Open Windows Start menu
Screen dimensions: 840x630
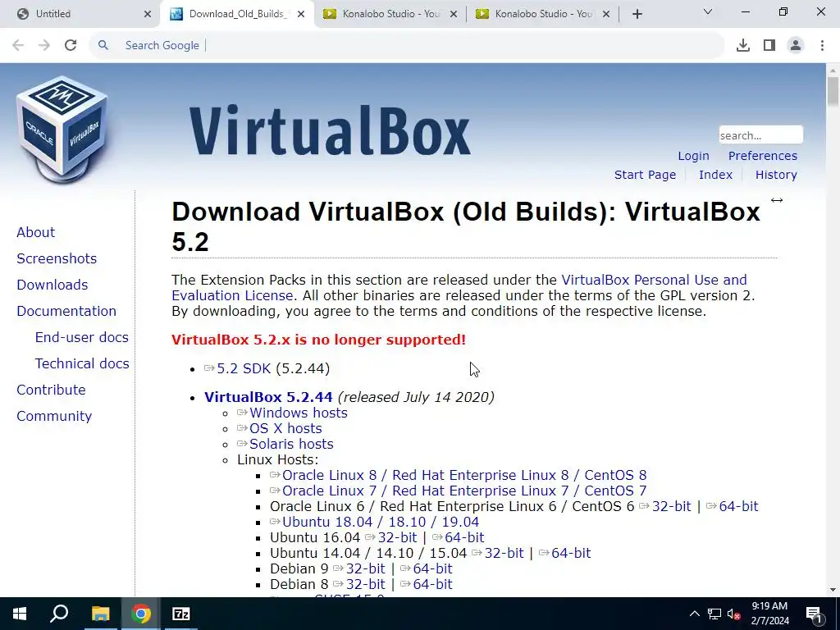[20, 614]
